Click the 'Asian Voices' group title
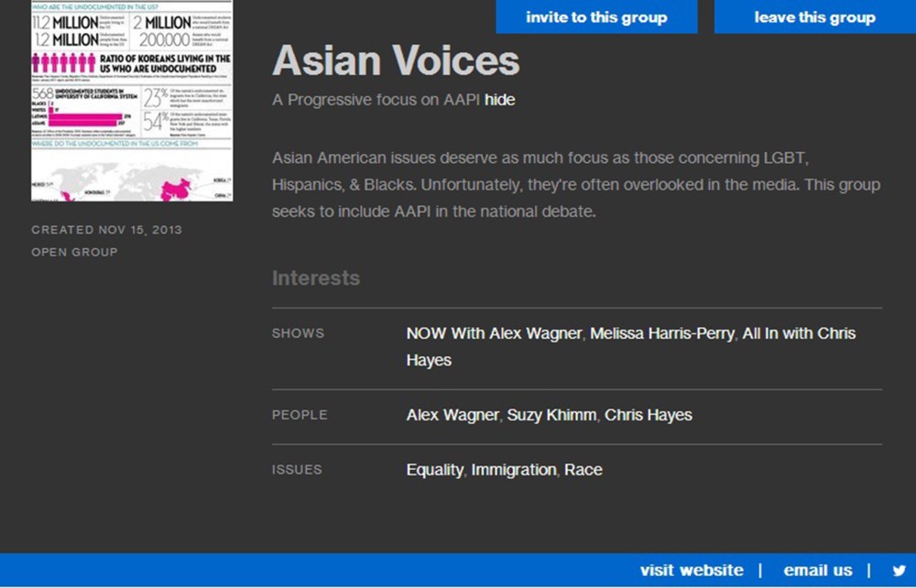This screenshot has height=588, width=916. (396, 61)
